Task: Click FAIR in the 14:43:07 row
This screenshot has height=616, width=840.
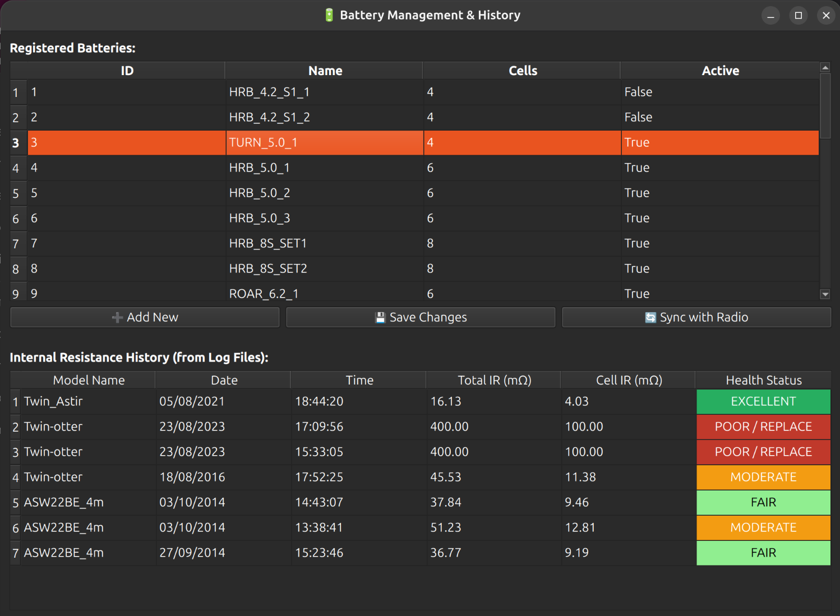Action: tap(764, 502)
